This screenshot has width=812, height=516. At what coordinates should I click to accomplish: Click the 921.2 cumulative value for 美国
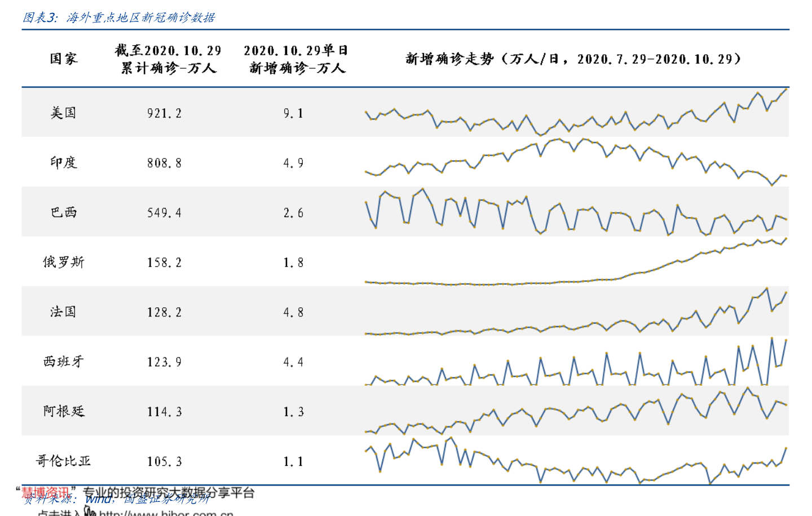click(164, 113)
